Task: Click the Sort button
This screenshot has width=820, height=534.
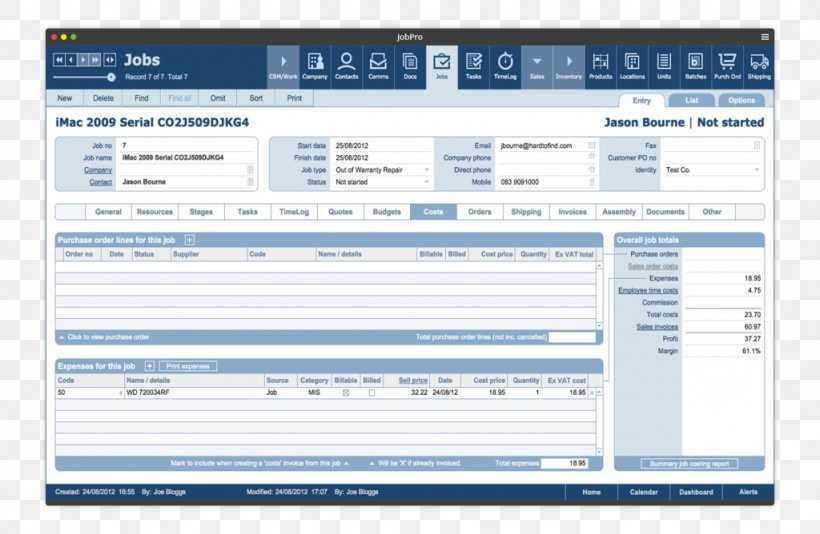Action: (x=256, y=98)
